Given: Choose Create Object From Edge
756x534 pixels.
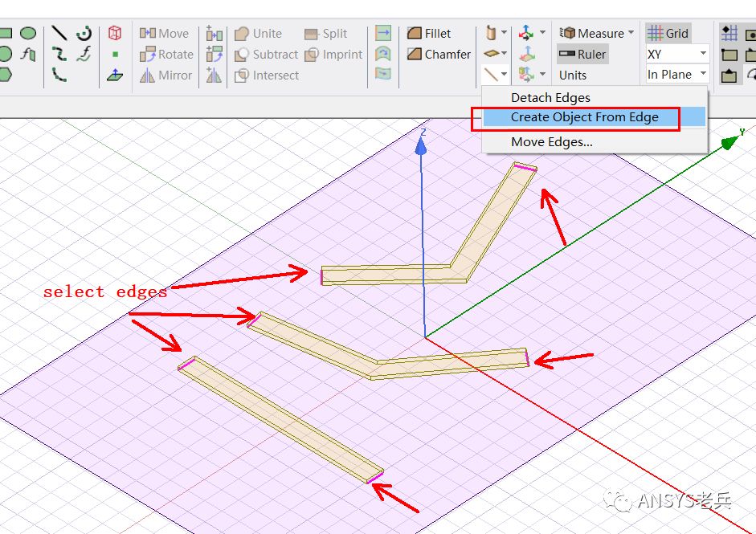Looking at the screenshot, I should [594, 117].
